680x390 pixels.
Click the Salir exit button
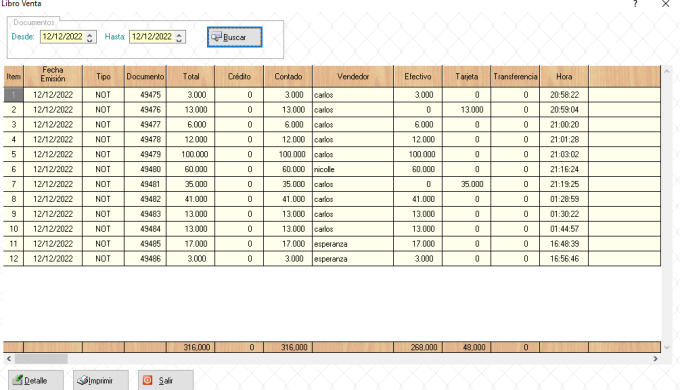coord(166,380)
